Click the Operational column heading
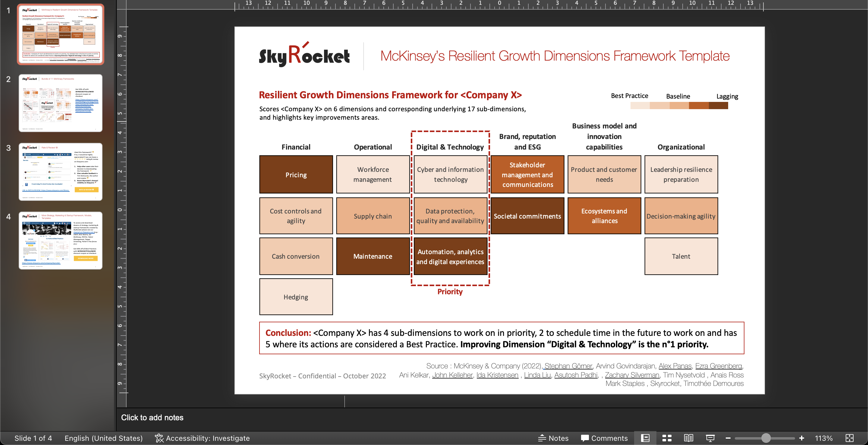The width and height of the screenshot is (868, 445). click(373, 147)
